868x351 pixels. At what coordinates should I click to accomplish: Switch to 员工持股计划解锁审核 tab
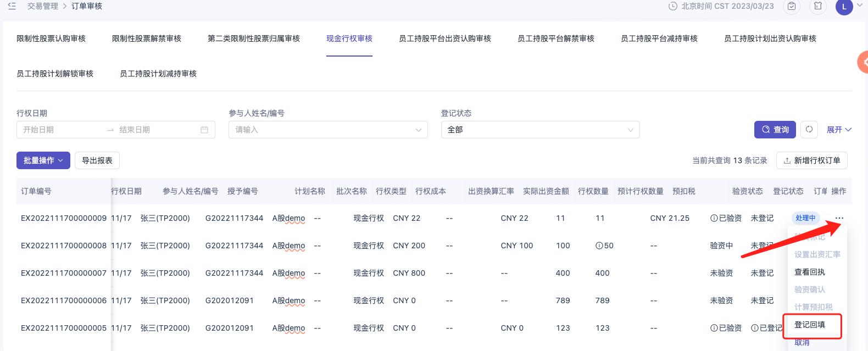click(55, 74)
